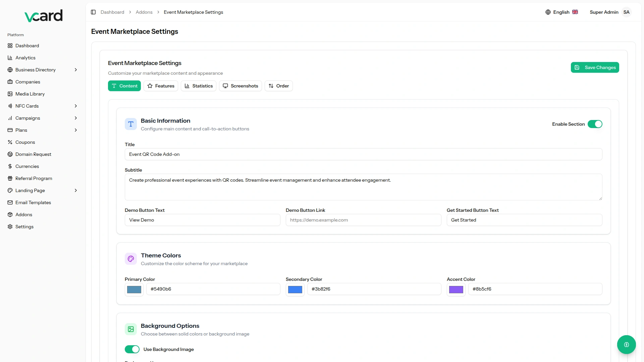Toggle the Enable Section switch

595,124
